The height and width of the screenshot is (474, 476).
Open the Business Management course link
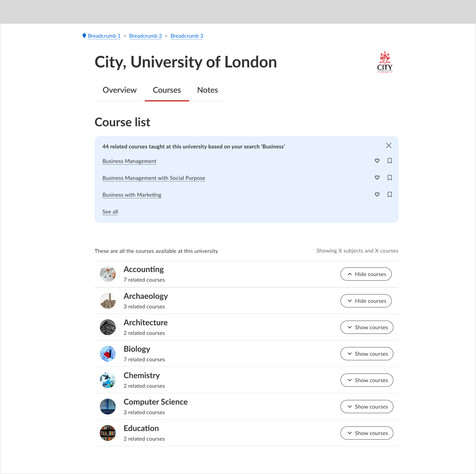tap(129, 161)
